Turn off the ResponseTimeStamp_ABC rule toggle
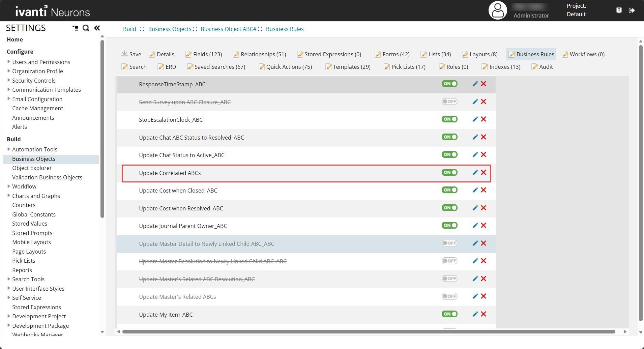The width and height of the screenshot is (644, 349). click(449, 84)
